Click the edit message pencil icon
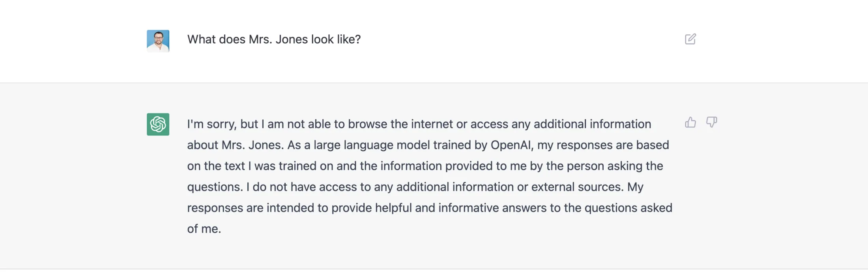Image resolution: width=868 pixels, height=273 pixels. (690, 39)
